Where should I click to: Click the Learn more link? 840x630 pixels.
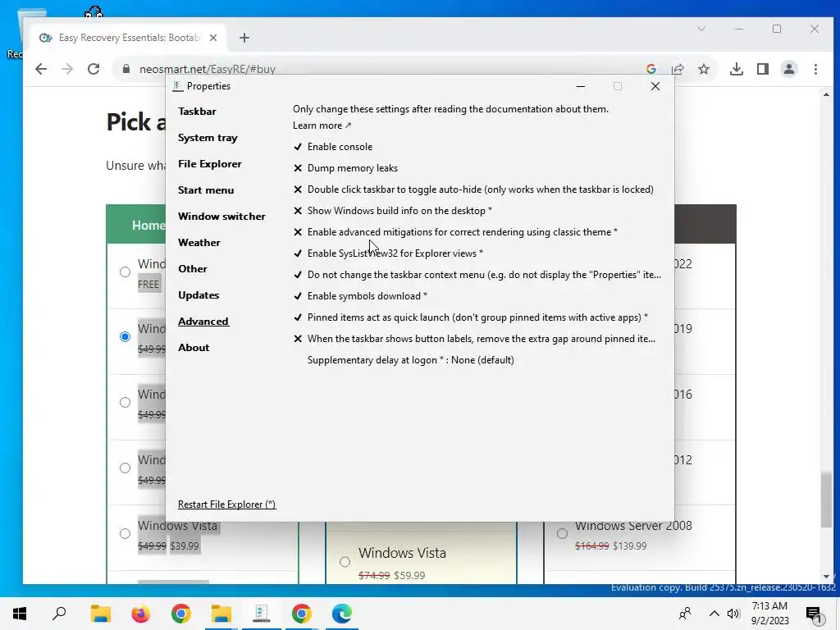[322, 126]
